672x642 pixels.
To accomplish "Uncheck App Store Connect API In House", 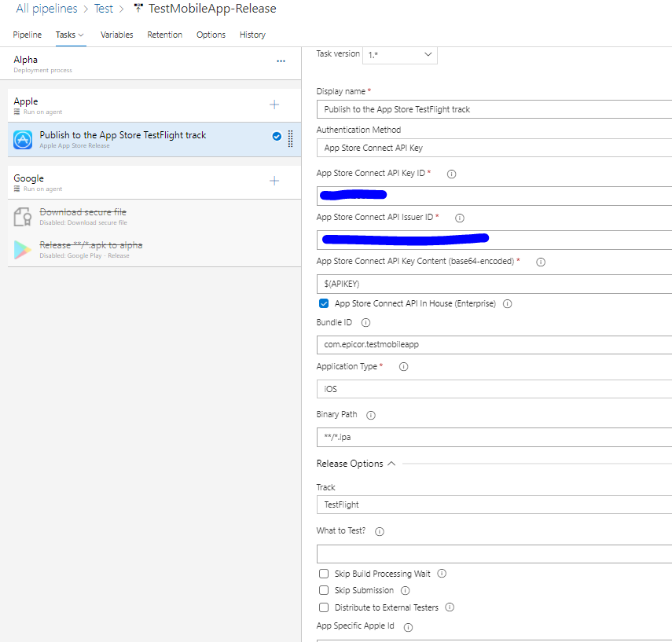I will [x=324, y=303].
